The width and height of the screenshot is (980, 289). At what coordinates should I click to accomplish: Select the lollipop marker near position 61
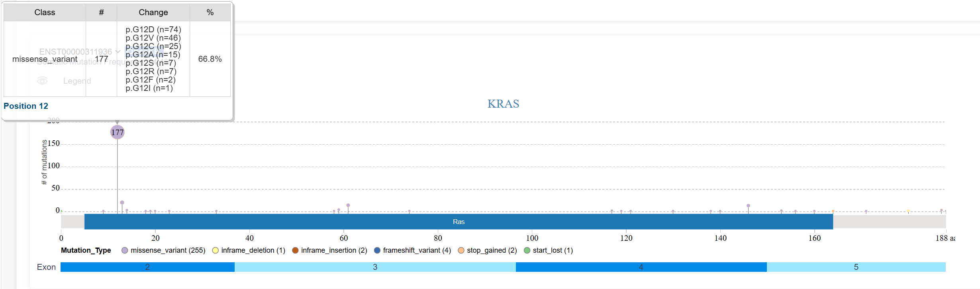click(348, 205)
